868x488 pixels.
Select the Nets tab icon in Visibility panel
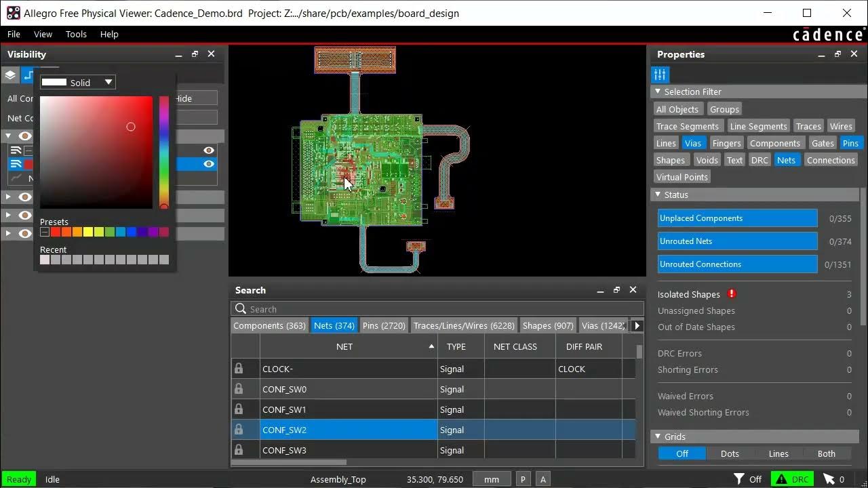[28, 75]
